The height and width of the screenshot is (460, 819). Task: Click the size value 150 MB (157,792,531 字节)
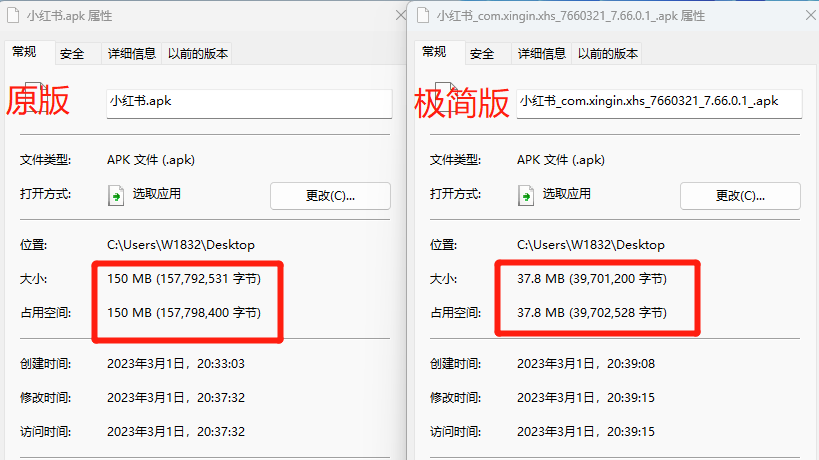click(184, 279)
